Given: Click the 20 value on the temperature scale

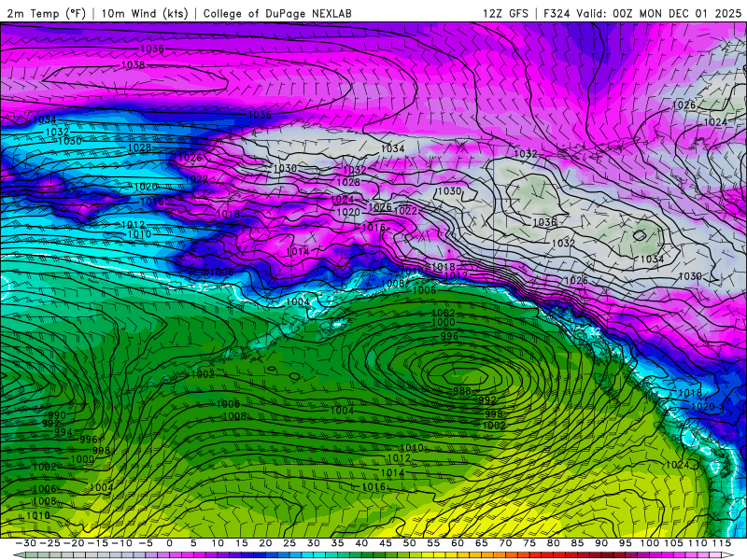Looking at the screenshot, I should point(265,543).
